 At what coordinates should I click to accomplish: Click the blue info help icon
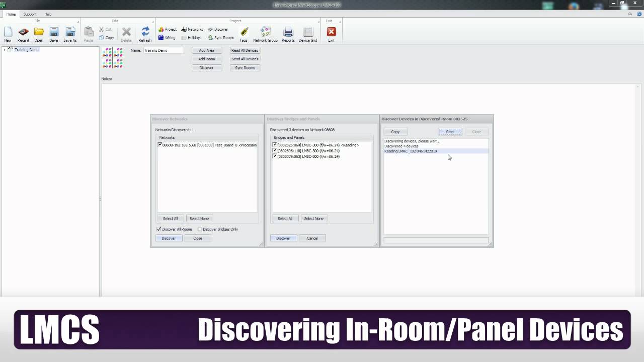tap(639, 14)
